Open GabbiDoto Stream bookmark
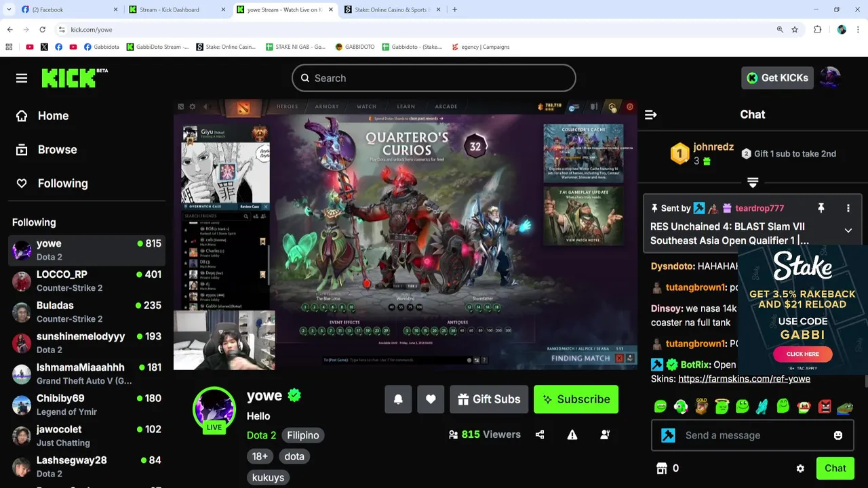Viewport: 868px width, 488px height. (157, 47)
